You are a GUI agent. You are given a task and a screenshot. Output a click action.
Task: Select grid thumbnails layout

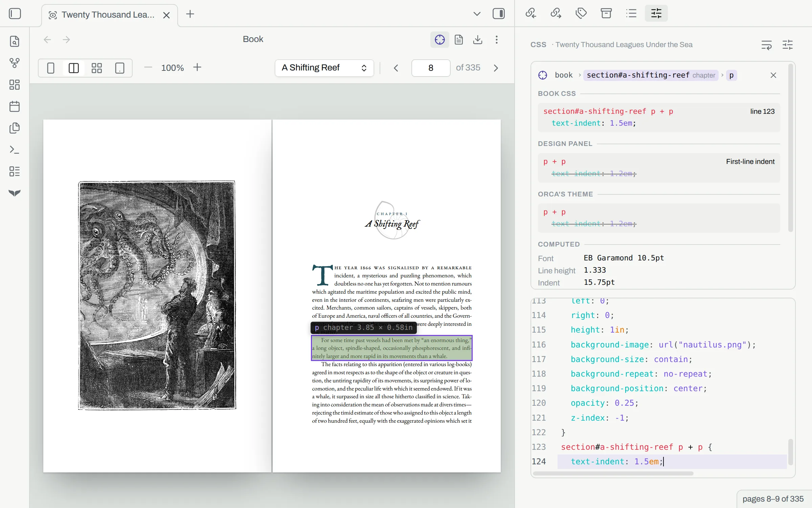(x=97, y=68)
